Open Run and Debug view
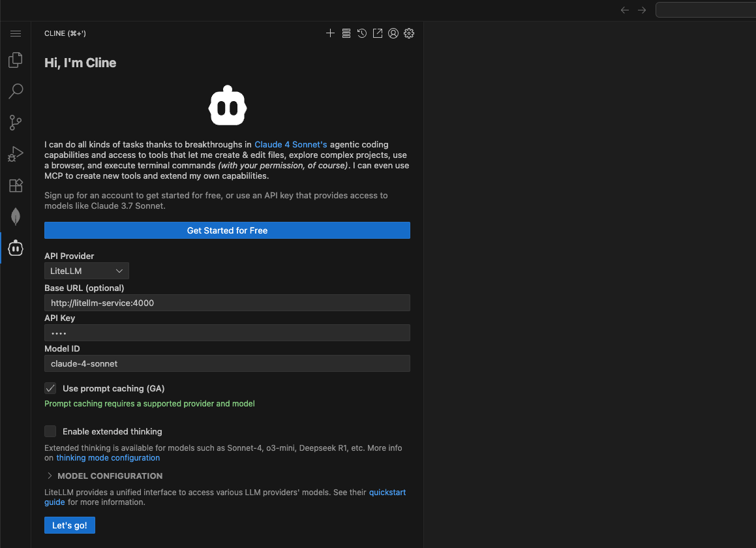 pos(16,154)
